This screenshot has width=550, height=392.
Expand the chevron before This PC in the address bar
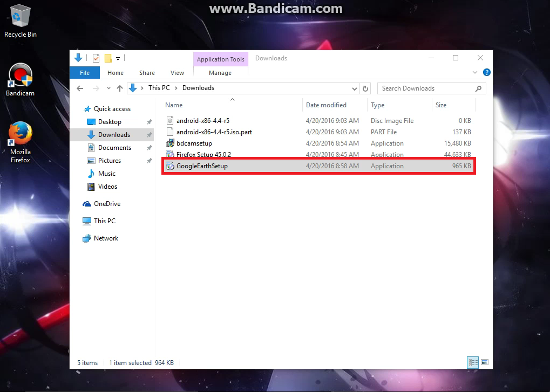coord(142,88)
